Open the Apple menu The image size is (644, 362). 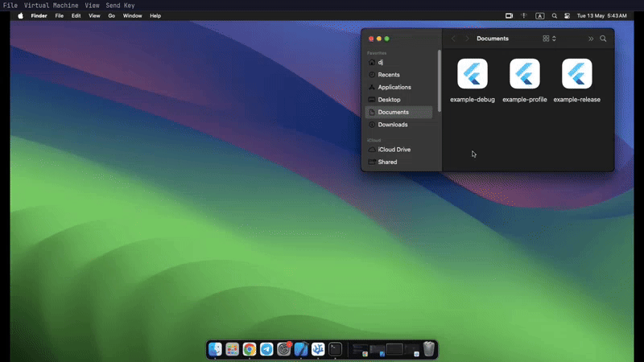[21, 15]
